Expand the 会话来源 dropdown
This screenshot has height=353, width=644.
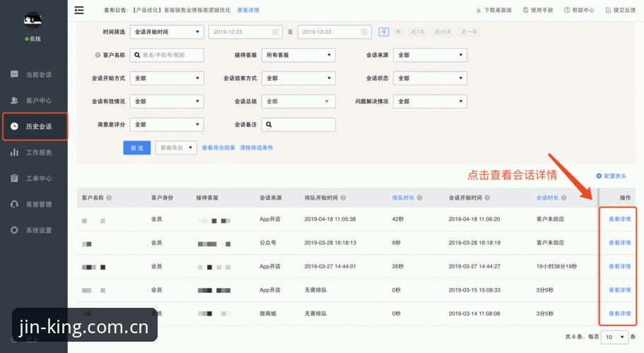coord(430,55)
